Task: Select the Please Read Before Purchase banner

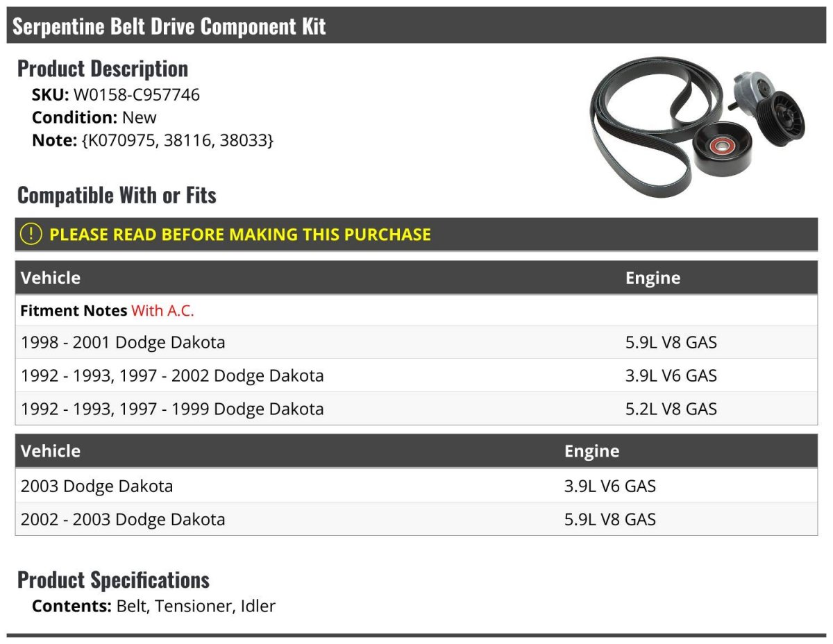Action: click(239, 235)
